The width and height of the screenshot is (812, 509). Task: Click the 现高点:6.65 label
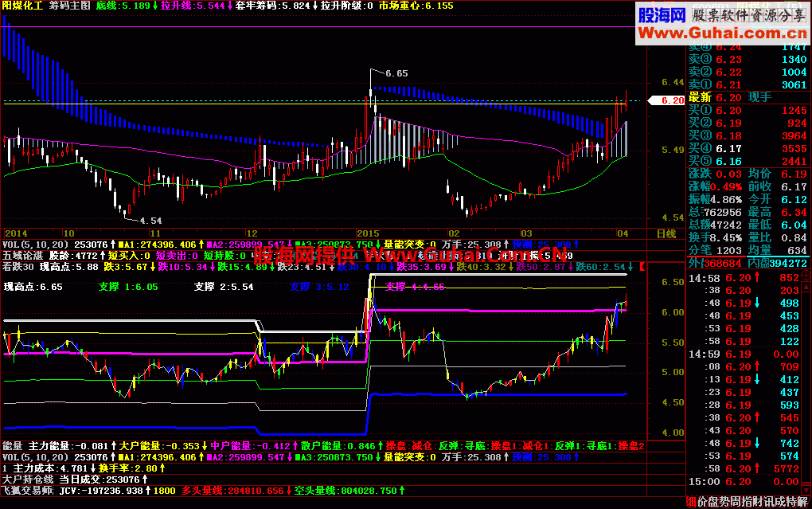pos(33,287)
